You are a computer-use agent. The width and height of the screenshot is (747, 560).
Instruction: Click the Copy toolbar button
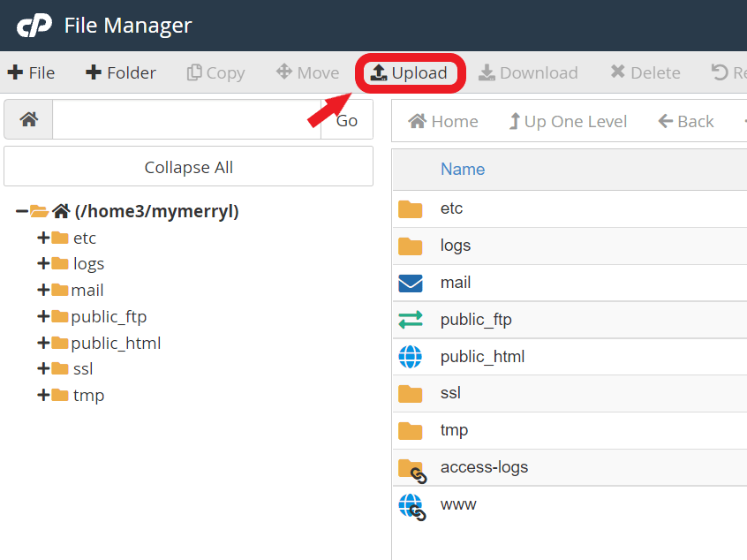click(x=215, y=73)
